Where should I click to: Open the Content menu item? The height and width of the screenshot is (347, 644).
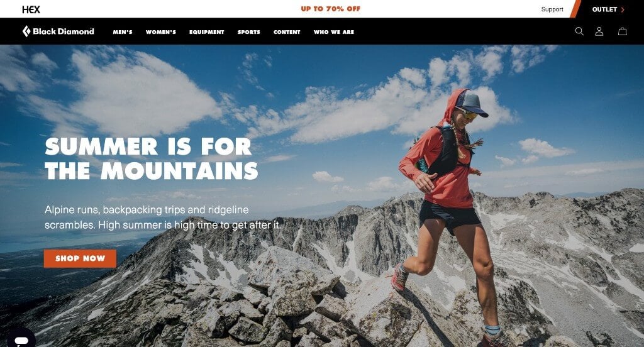287,31
